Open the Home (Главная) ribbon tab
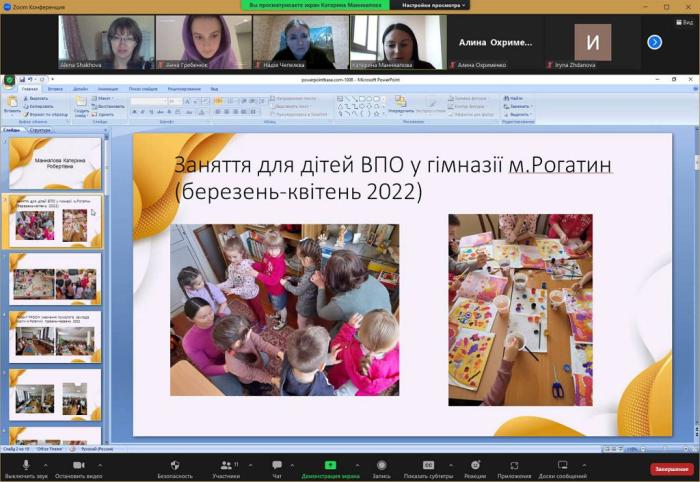 [29, 89]
